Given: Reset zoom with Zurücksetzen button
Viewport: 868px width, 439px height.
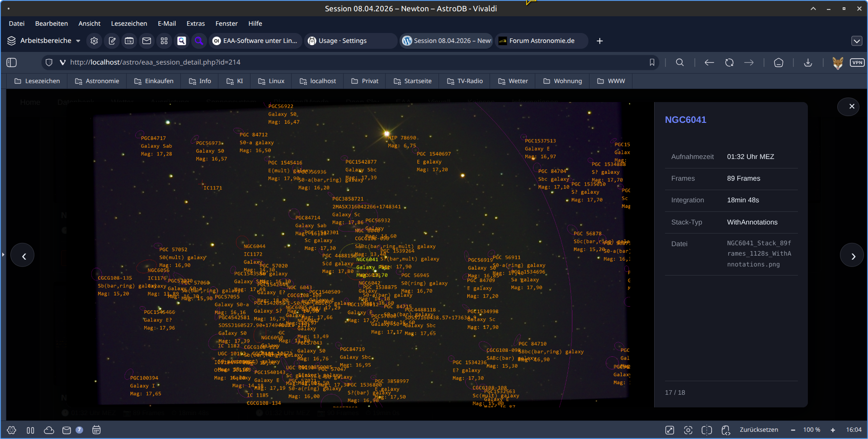Looking at the screenshot, I should (x=759, y=430).
